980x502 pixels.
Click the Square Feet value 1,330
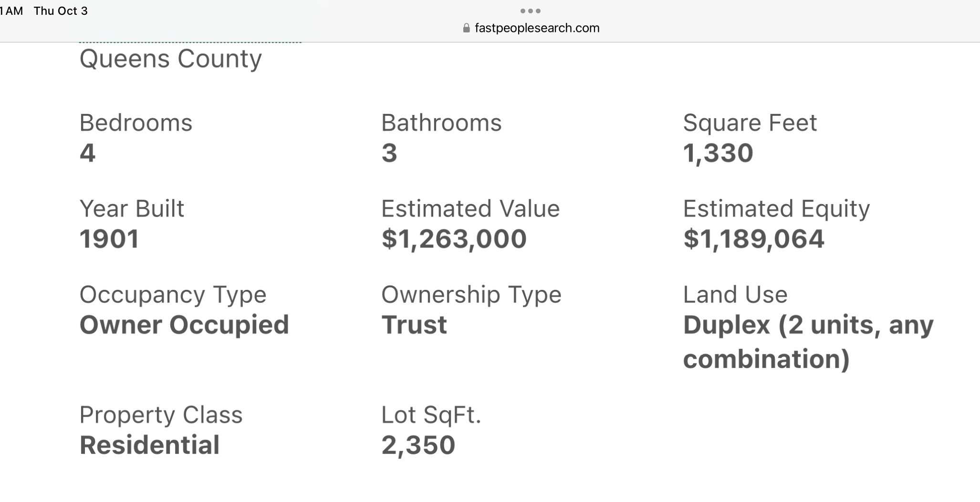[718, 154]
